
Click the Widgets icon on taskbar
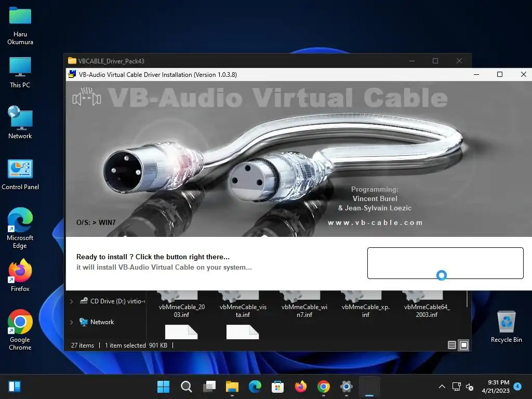tap(15, 387)
